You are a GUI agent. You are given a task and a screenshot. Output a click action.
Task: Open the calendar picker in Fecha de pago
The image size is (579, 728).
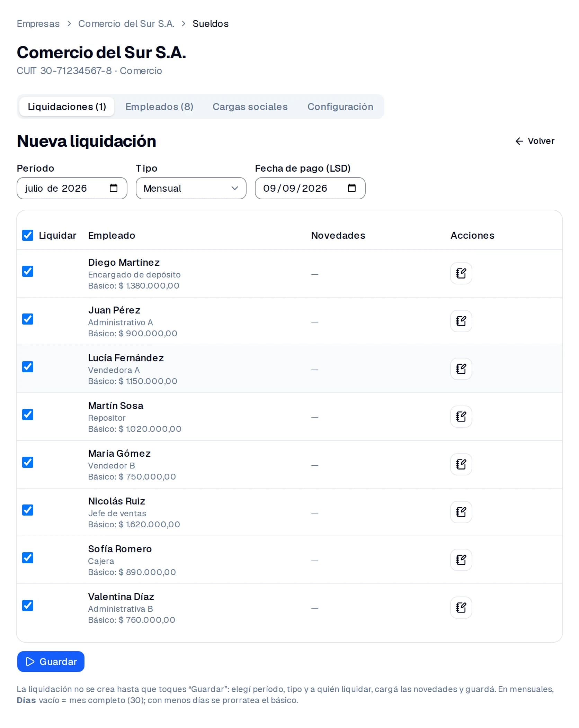[351, 188]
